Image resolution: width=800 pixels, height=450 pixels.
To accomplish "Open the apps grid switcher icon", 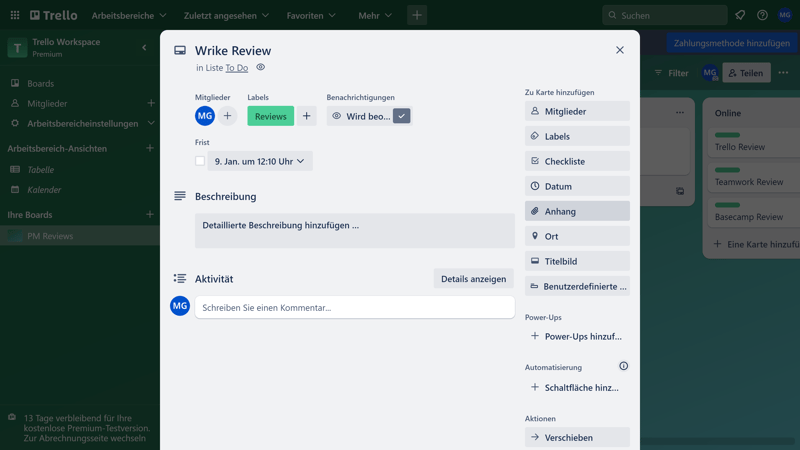I will [x=15, y=15].
